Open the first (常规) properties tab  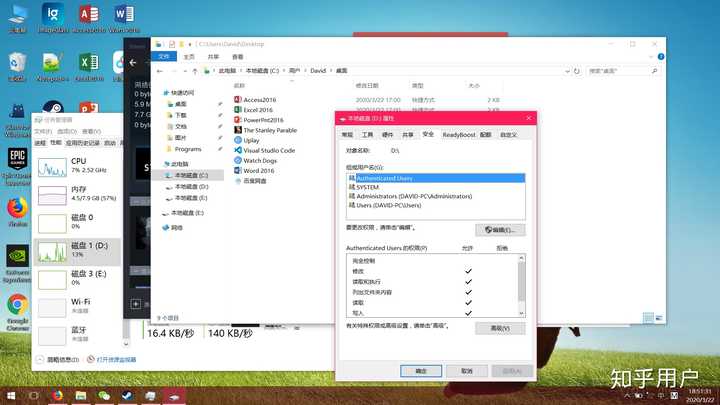(347, 135)
